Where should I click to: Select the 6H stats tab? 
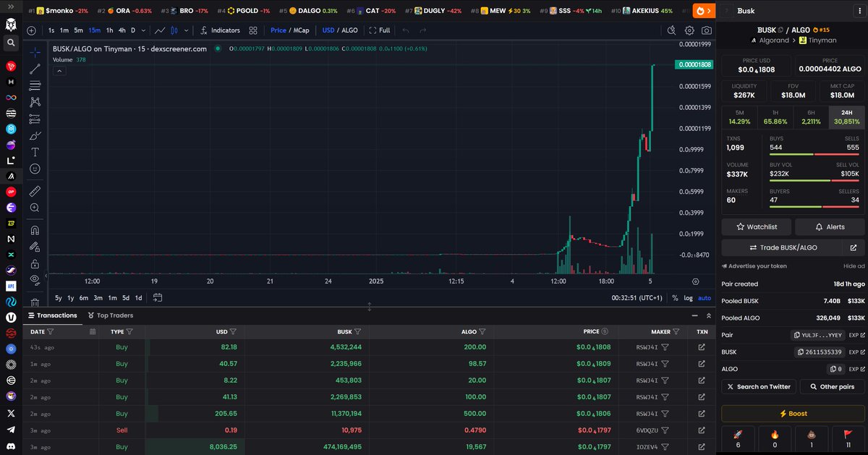click(x=811, y=117)
